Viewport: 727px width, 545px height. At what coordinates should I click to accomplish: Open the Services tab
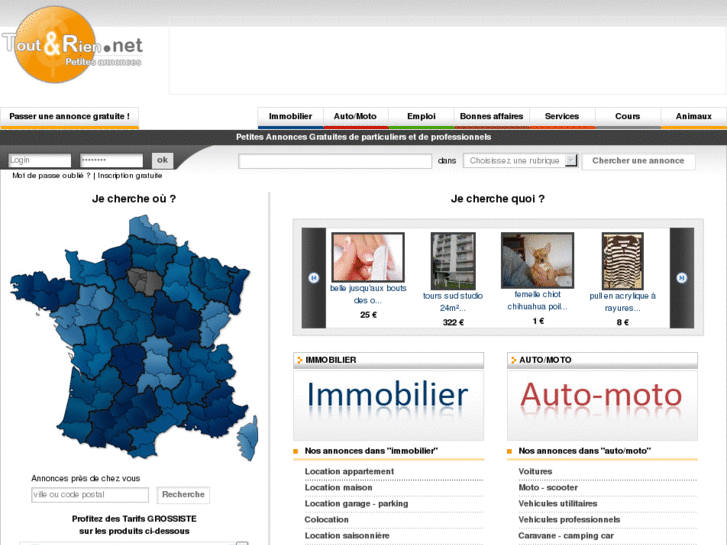562,117
